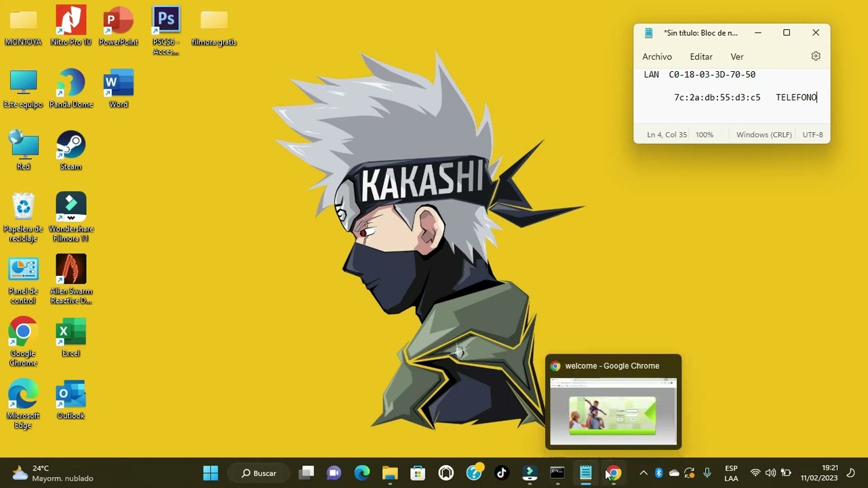Open File Explorer from the taskbar

[390, 473]
